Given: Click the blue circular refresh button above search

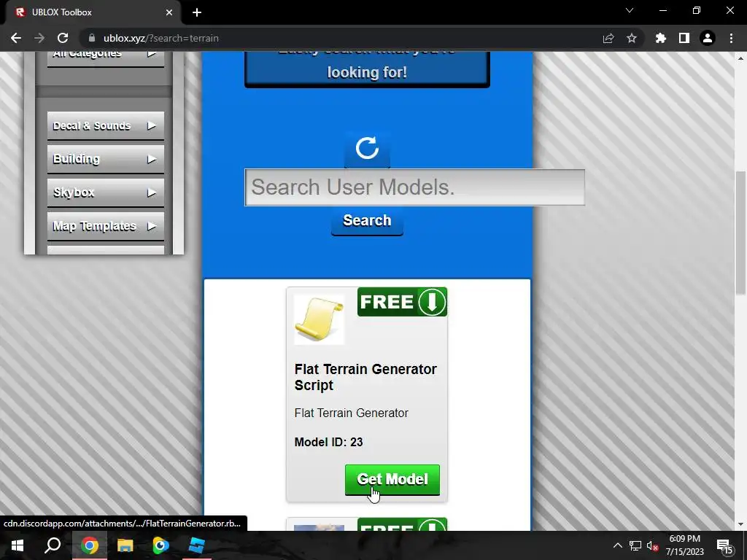Looking at the screenshot, I should (x=367, y=148).
